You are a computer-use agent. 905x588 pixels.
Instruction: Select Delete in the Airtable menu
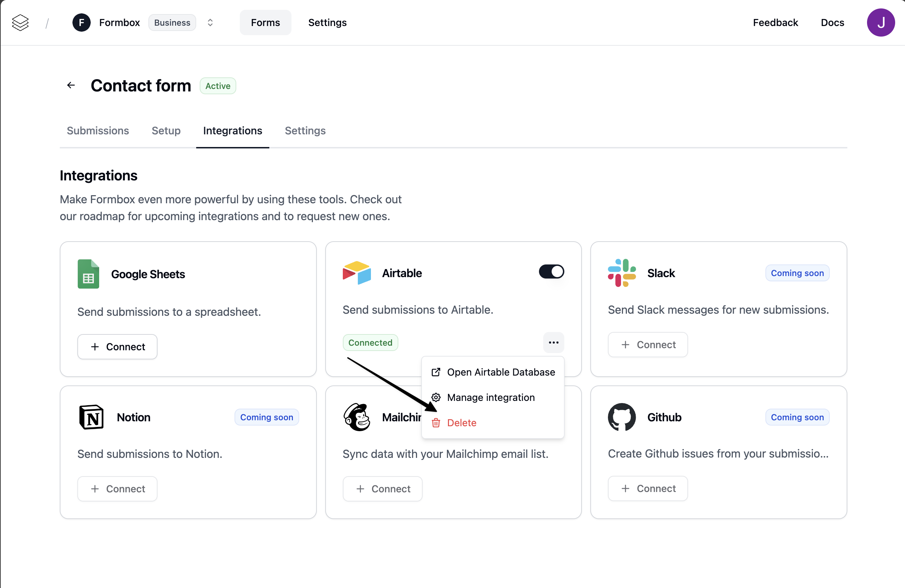click(x=461, y=423)
